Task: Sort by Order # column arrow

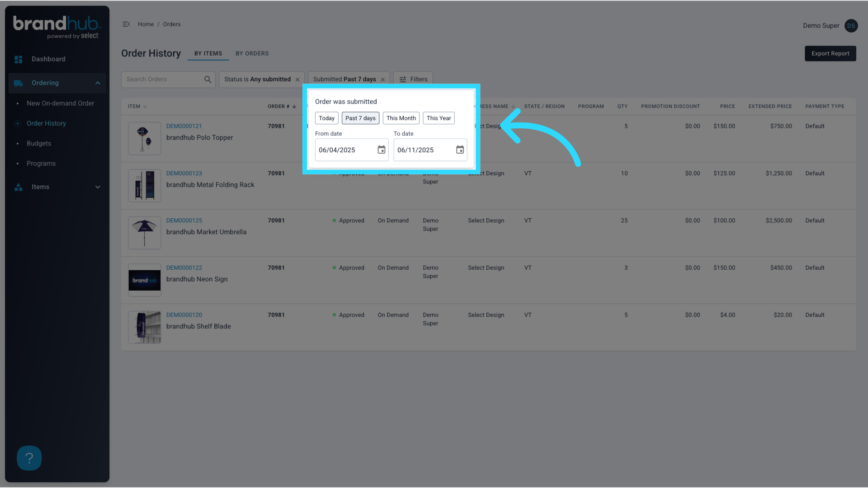Action: [x=294, y=107]
